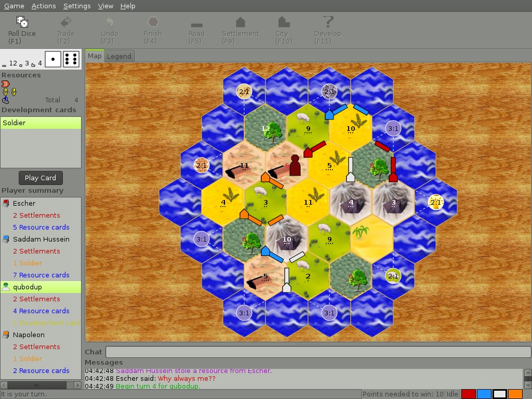
Task: Click "Points needed to win: 10" status text
Action: [x=403, y=394]
